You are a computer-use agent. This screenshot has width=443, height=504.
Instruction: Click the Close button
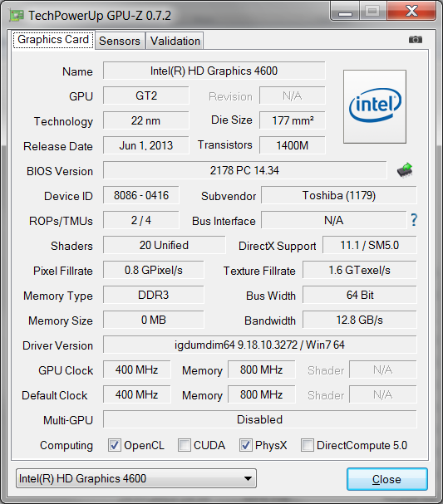coord(387,479)
